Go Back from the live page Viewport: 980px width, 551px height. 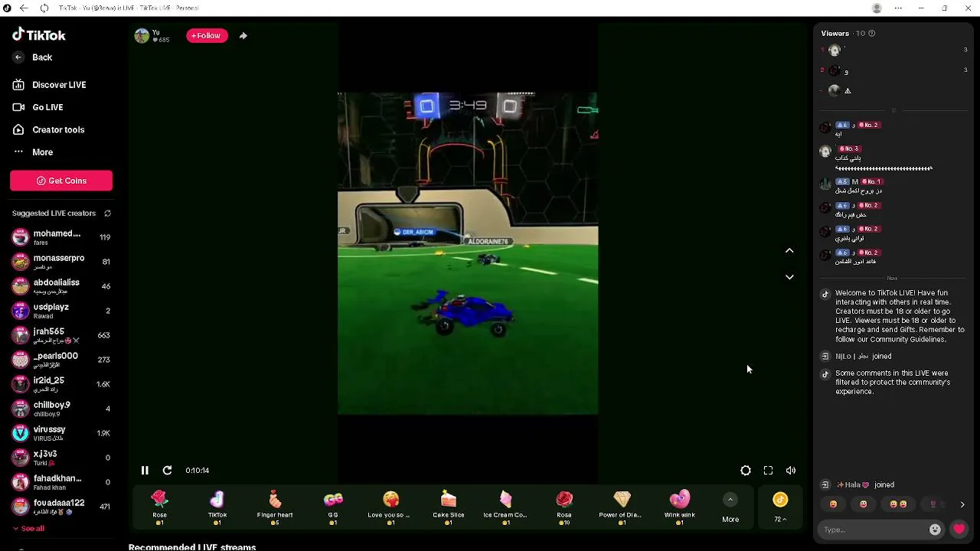[x=33, y=57]
